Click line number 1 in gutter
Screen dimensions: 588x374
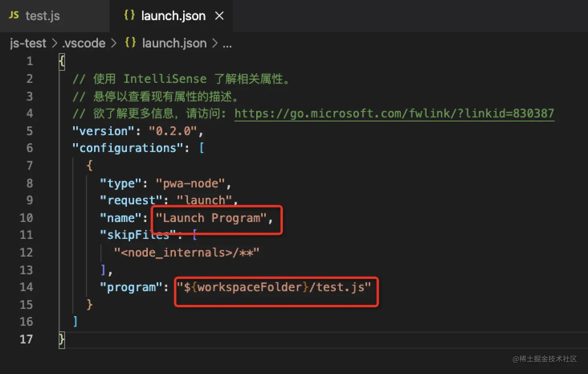coord(30,61)
